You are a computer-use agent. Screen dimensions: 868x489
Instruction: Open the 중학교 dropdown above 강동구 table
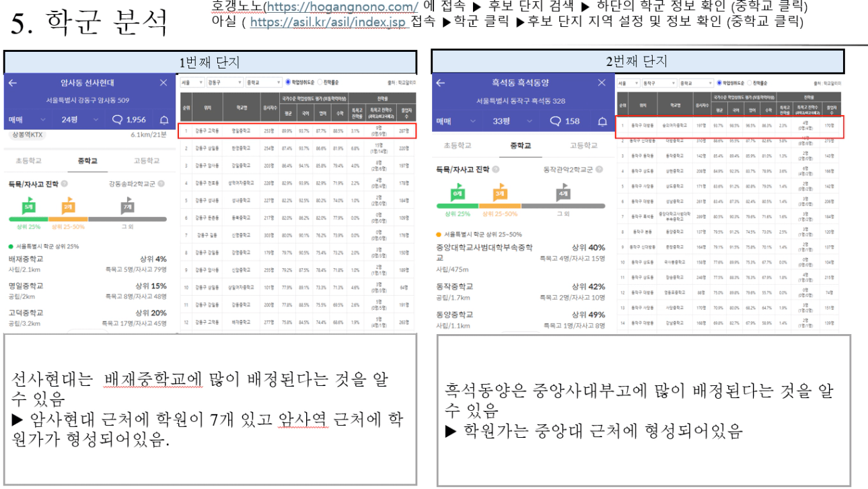[263, 82]
